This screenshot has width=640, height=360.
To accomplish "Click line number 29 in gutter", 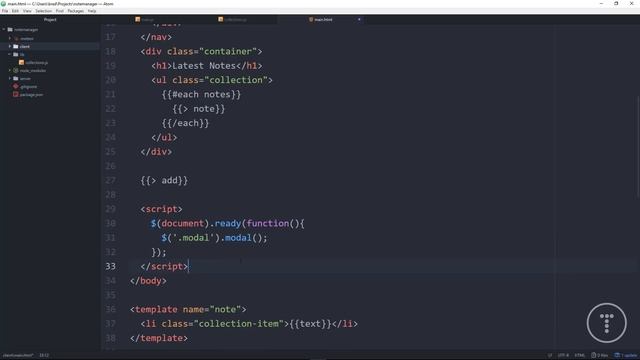I will coord(110,209).
